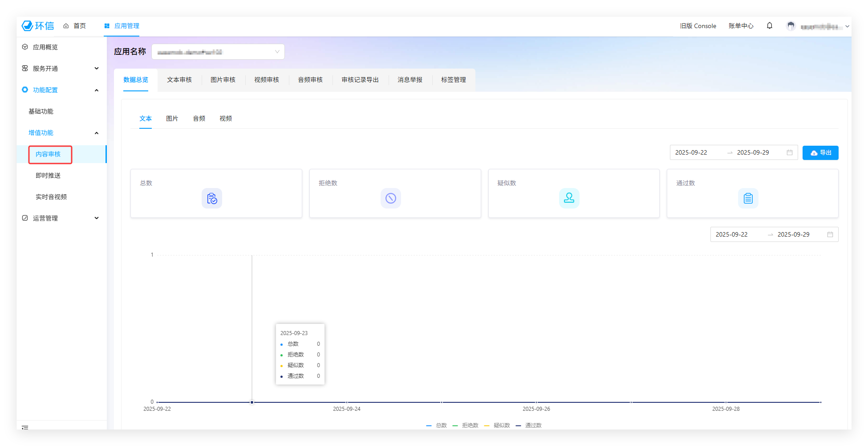This screenshot has height=446, width=868.
Task: Select the 图片 data sub-tab
Action: pos(172,119)
